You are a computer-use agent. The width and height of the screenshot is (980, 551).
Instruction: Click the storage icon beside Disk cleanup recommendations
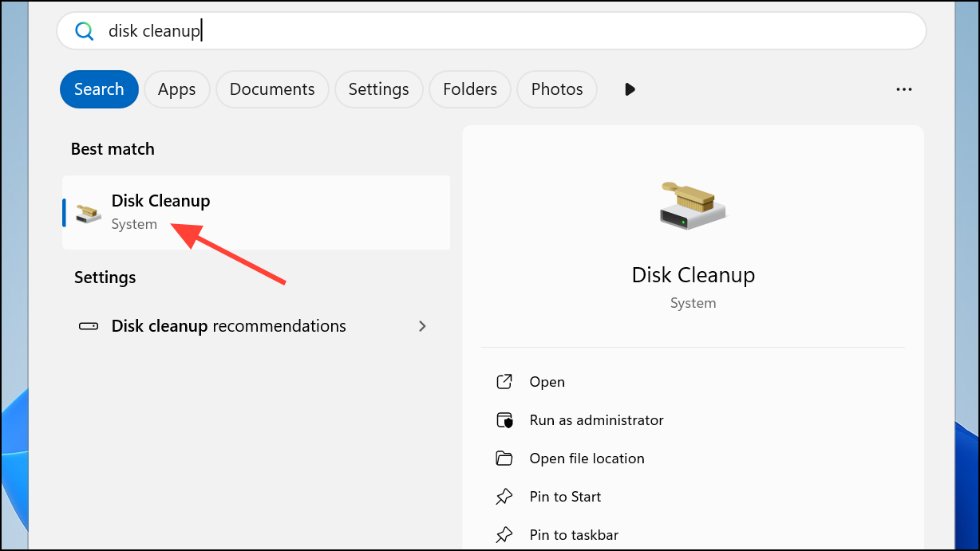point(89,326)
